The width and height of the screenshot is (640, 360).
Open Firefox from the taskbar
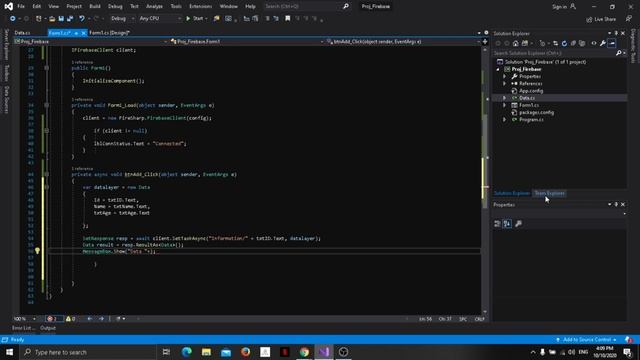point(245,352)
